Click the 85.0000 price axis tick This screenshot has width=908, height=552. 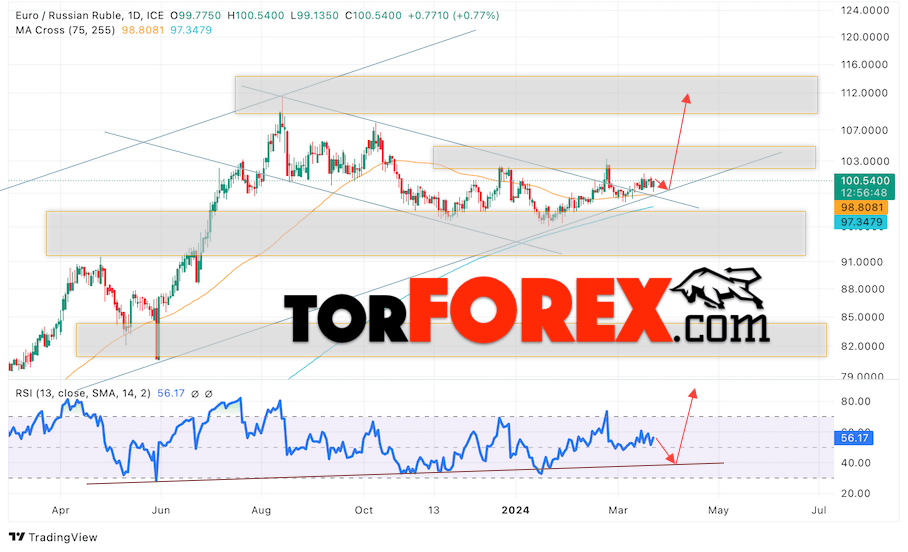(x=862, y=317)
